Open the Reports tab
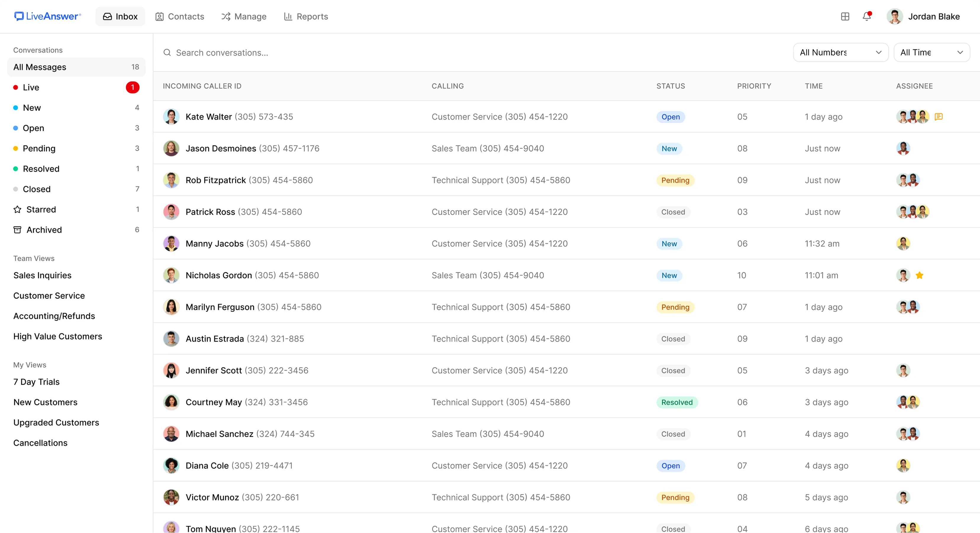980x533 pixels. click(306, 16)
